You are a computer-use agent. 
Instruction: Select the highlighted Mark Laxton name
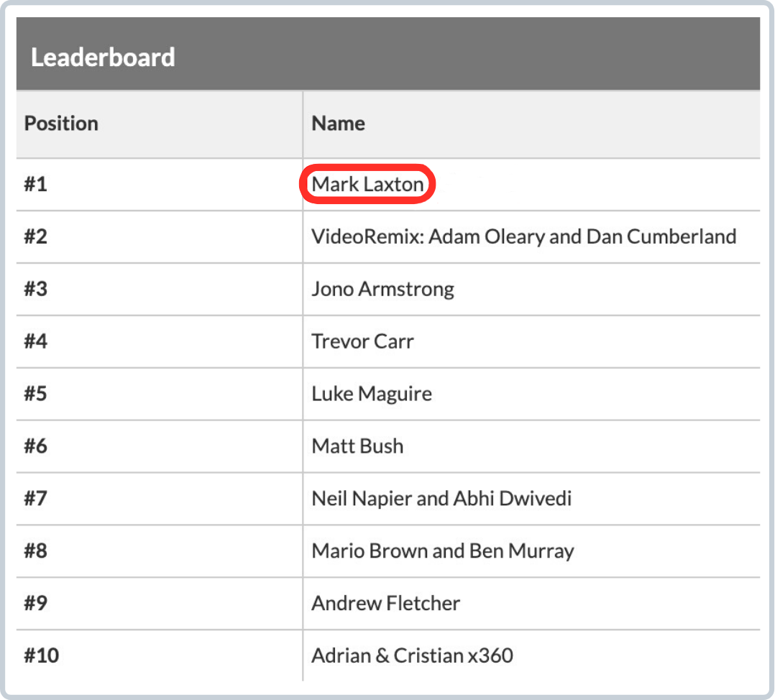[x=367, y=185]
